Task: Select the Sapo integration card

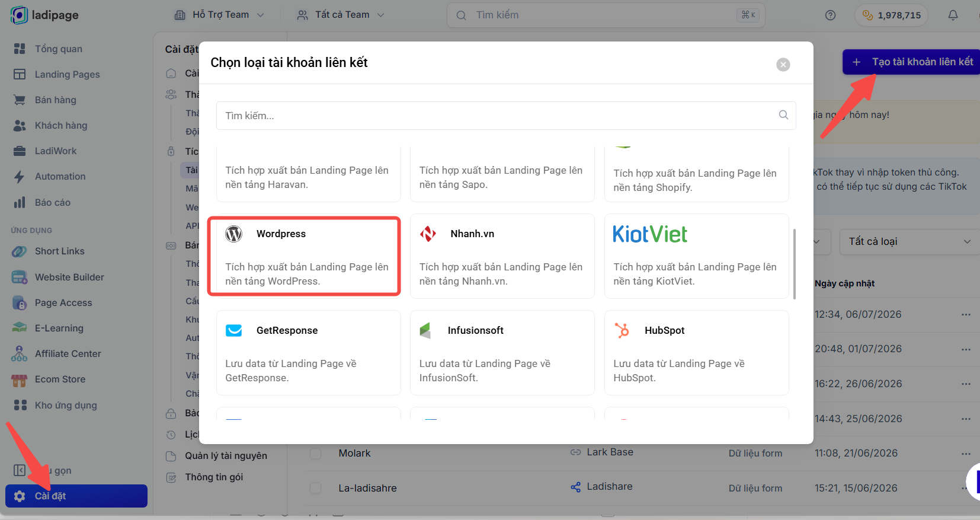Action: coord(502,174)
